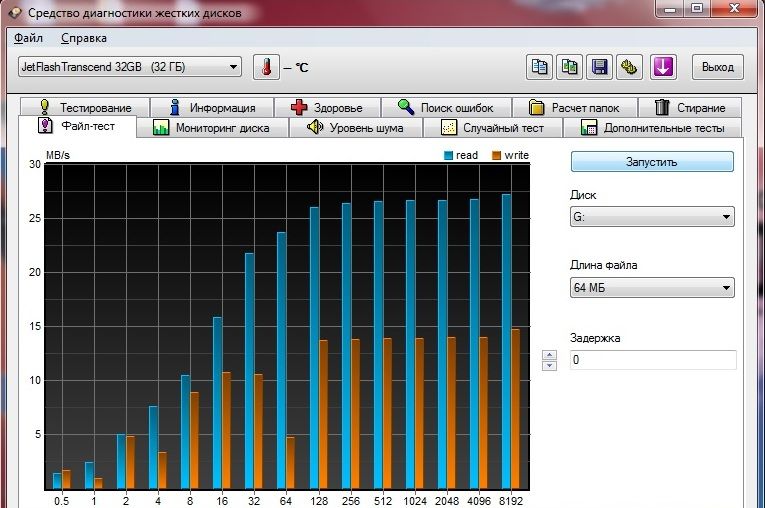The image size is (765, 508).
Task: Select the Случайный тест tab
Action: pos(493,128)
